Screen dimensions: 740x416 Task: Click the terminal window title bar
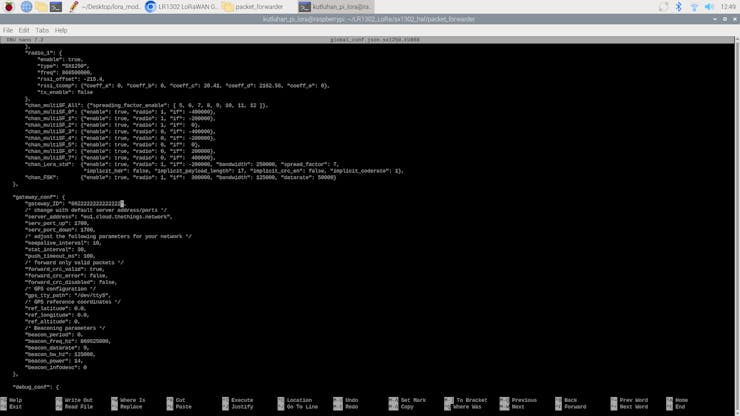368,19
